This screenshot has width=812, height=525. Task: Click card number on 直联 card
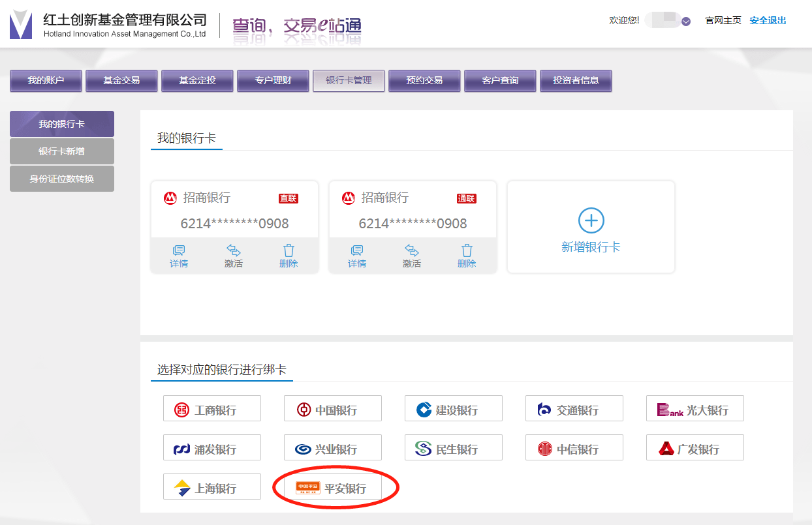pos(234,224)
